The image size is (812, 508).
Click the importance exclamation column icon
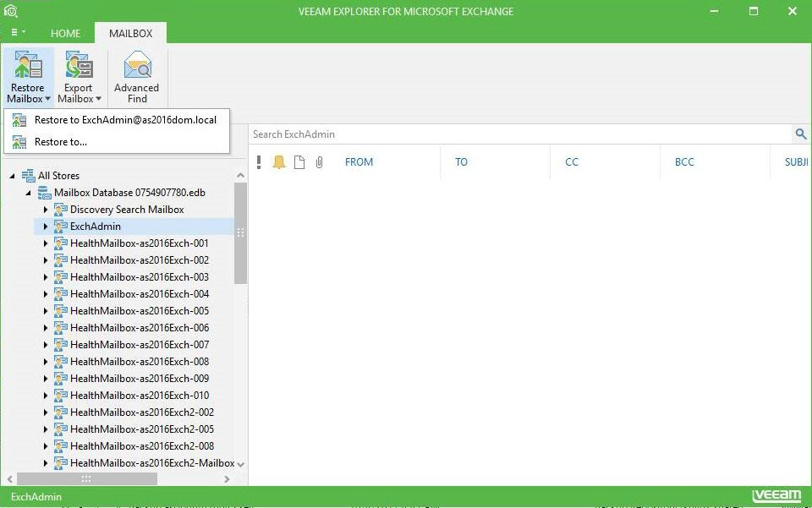pos(259,162)
